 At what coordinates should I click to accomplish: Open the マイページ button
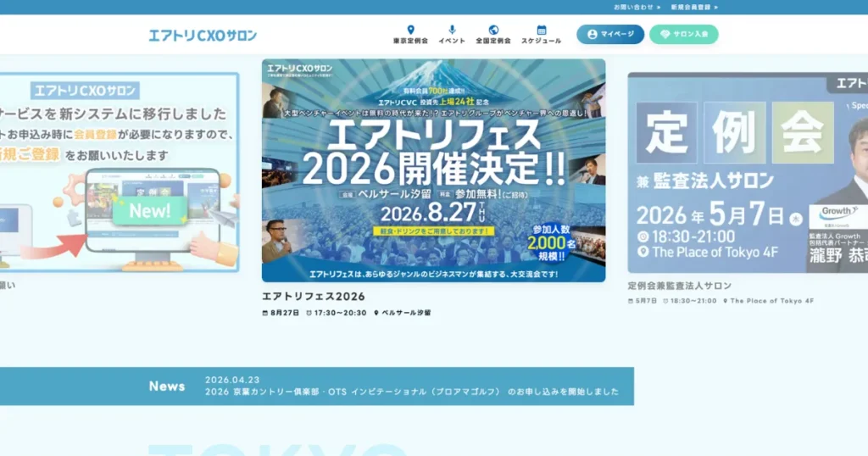[x=610, y=35]
